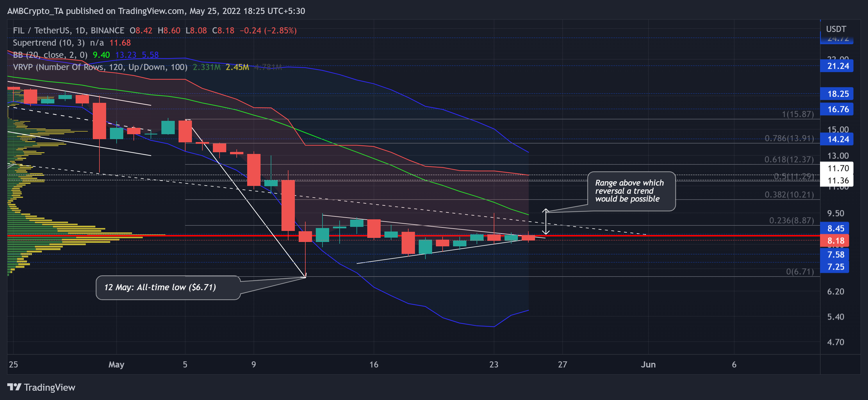Click the Fibonacci 0(6.71) level label
This screenshot has height=400, width=868.
(x=800, y=271)
